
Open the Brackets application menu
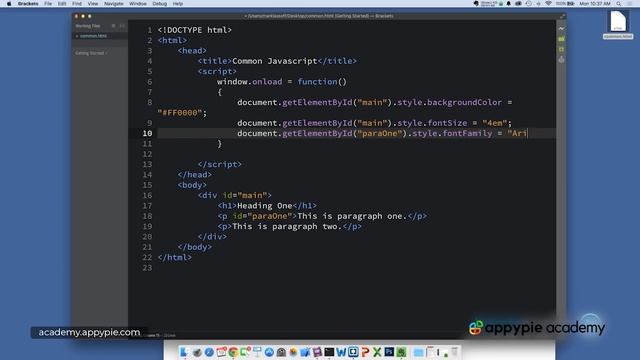(x=28, y=4)
